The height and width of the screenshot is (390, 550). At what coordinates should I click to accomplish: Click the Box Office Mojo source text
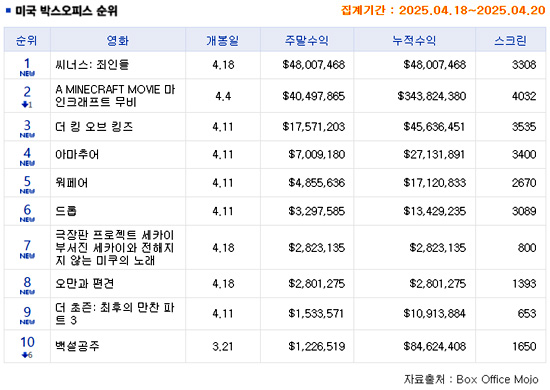(497, 379)
